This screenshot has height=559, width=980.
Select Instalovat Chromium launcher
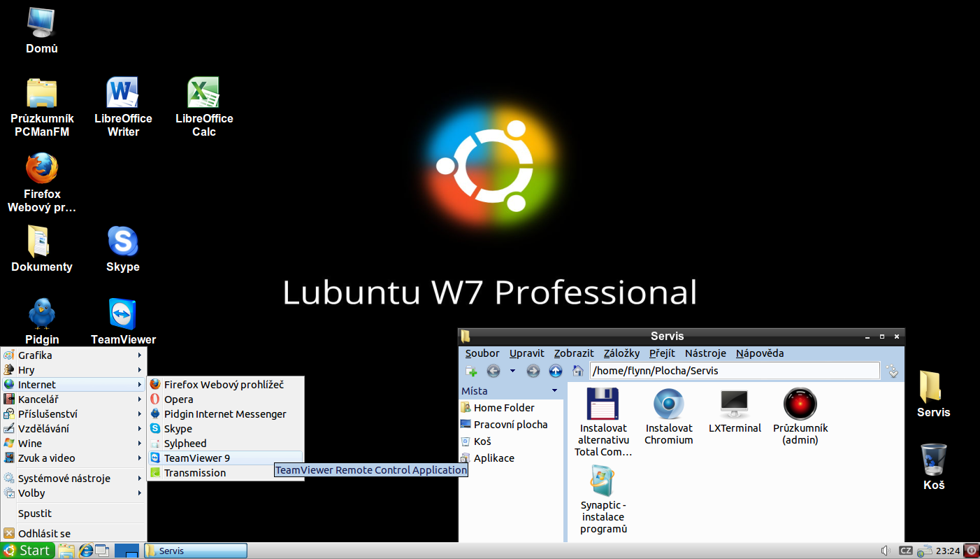pos(669,416)
